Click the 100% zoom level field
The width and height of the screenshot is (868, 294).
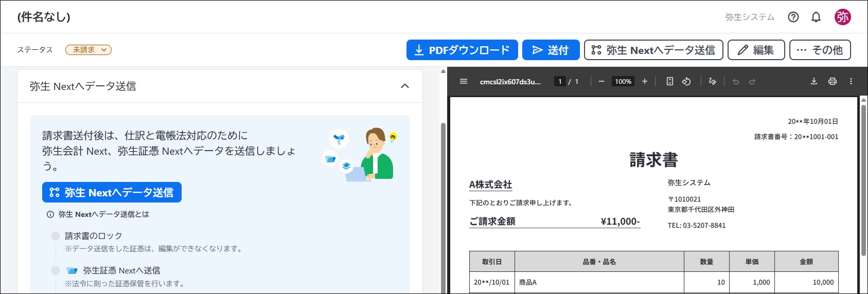point(623,81)
